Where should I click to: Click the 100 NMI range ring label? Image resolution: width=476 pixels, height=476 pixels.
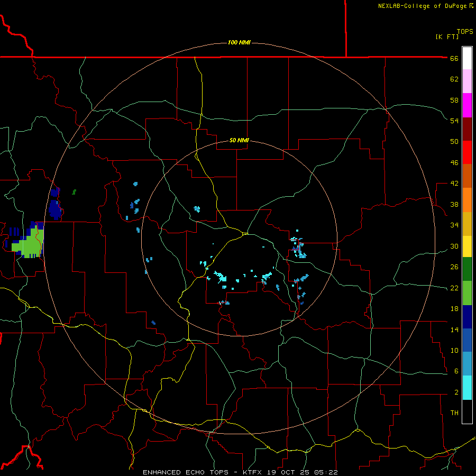[x=239, y=42]
